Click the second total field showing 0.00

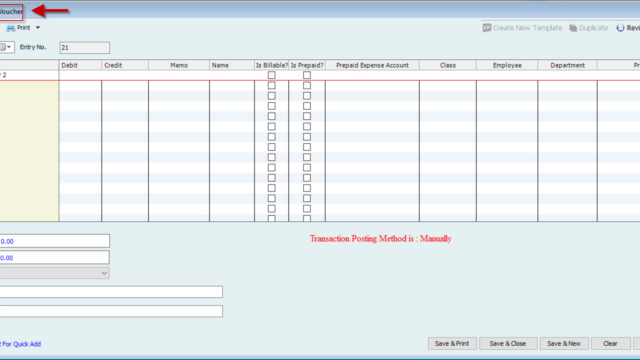[x=54, y=258]
